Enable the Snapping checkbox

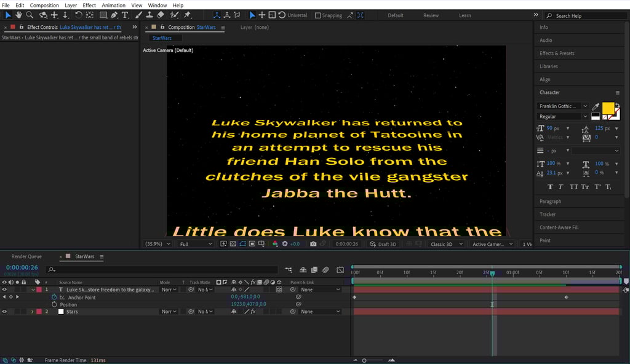318,15
